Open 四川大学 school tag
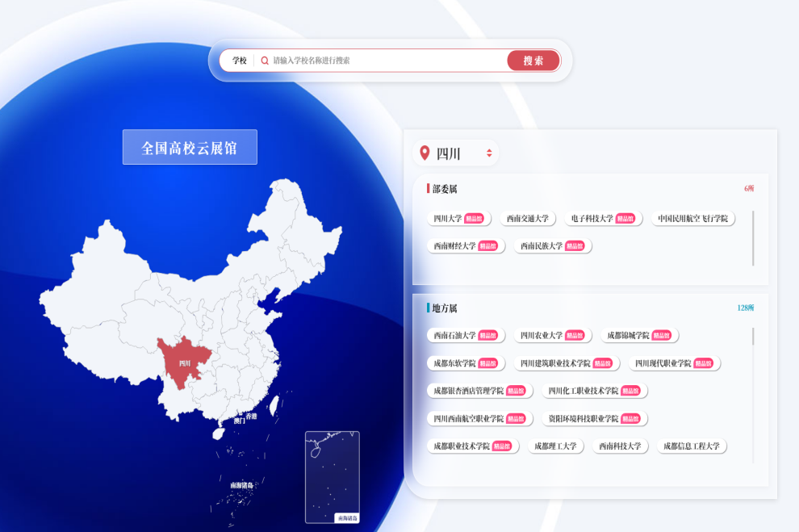 [458, 219]
